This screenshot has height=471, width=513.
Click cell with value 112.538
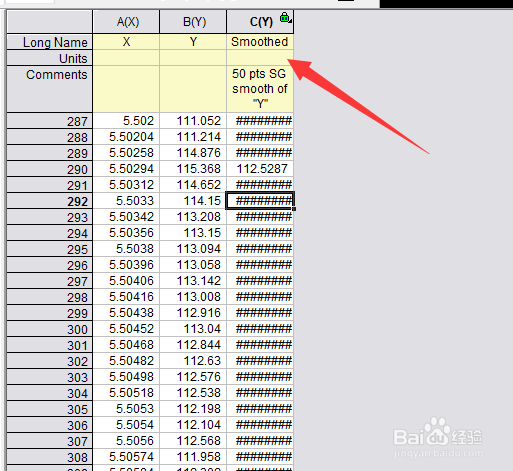tap(193, 393)
